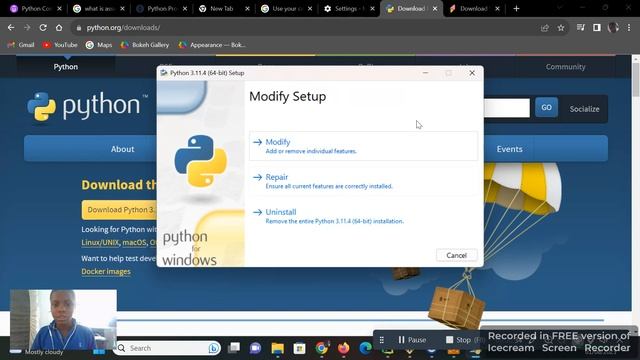The width and height of the screenshot is (640, 360).
Task: Launch Microsoft Edge from the taskbar
Action: 365,348
